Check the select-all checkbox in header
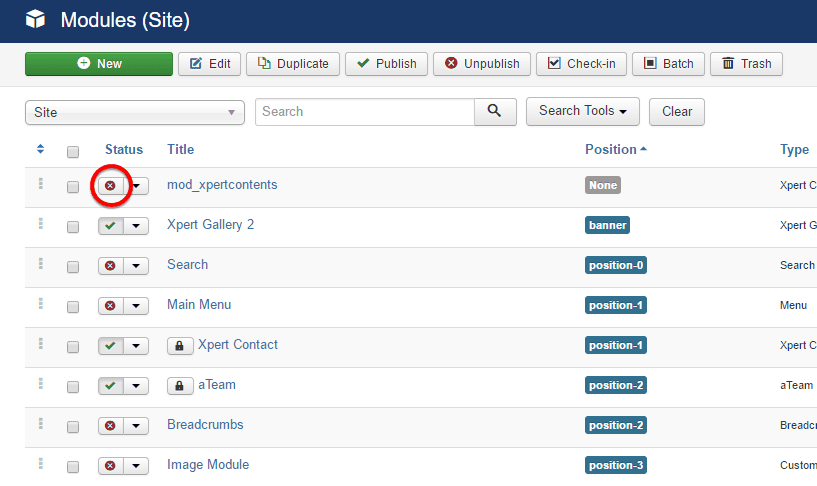The width and height of the screenshot is (817, 486). pyautogui.click(x=73, y=152)
